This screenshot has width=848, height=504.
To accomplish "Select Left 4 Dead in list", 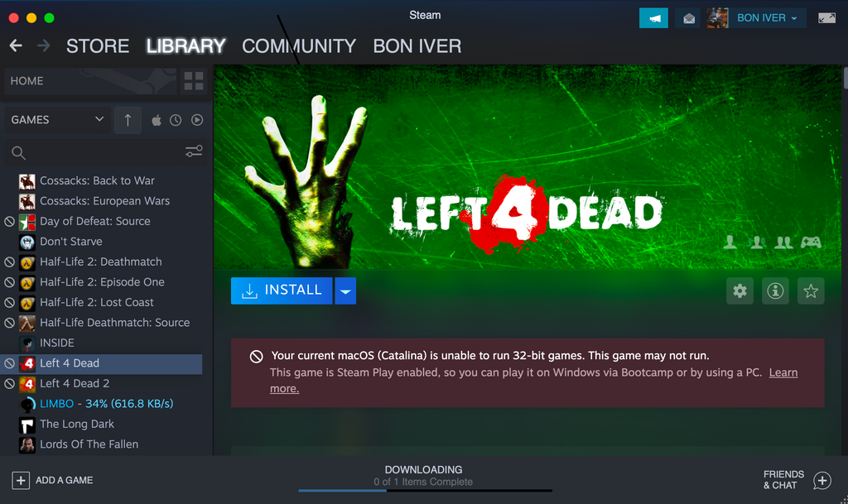I will click(102, 363).
